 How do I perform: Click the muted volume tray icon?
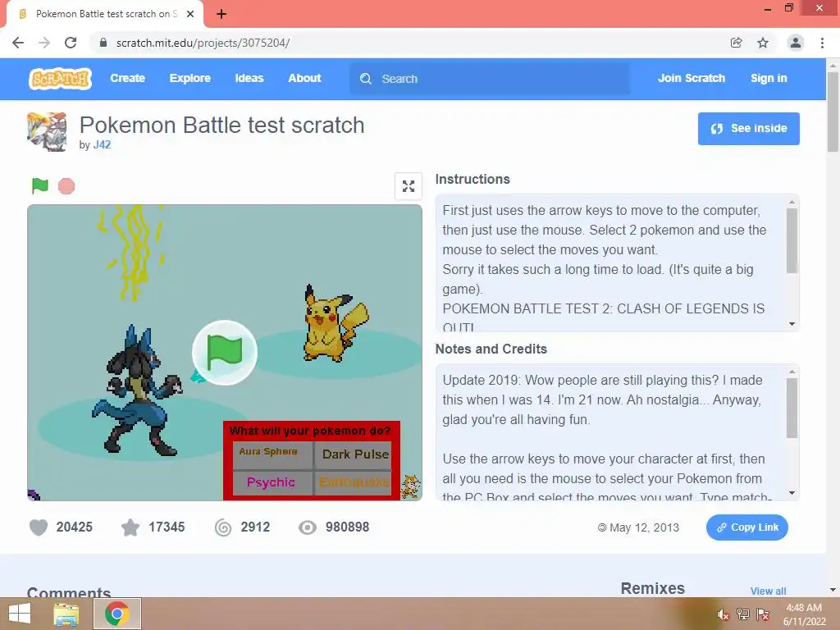click(x=724, y=614)
